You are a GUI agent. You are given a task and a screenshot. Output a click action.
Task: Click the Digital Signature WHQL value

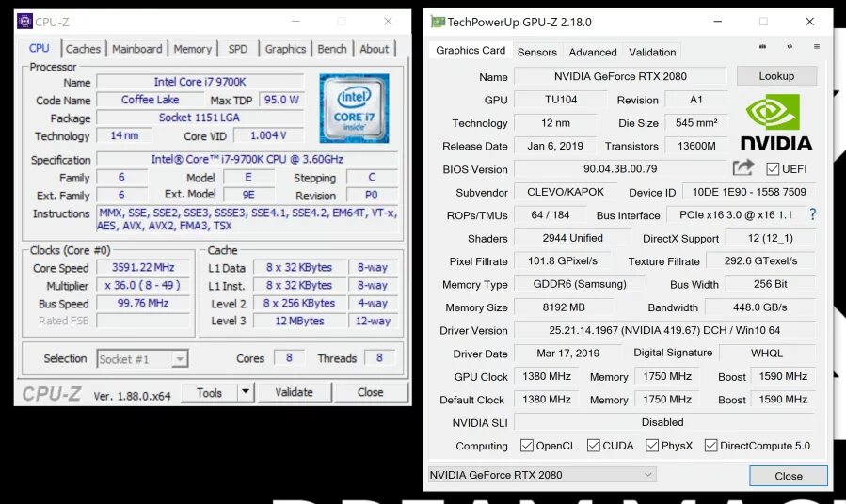click(767, 353)
